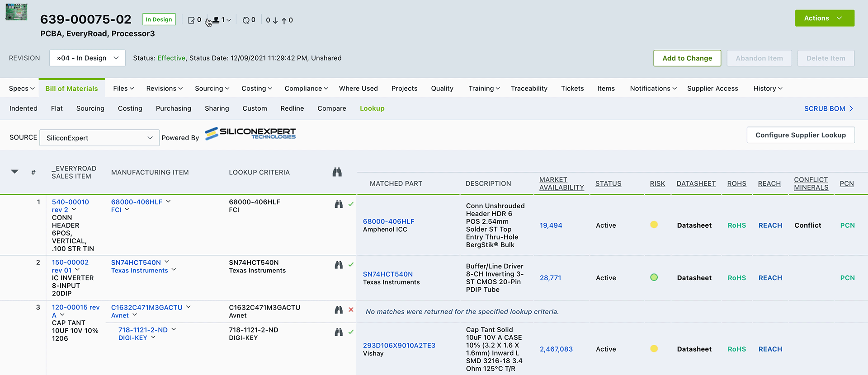
Task: Select the Bill of Materials tab
Action: point(71,89)
